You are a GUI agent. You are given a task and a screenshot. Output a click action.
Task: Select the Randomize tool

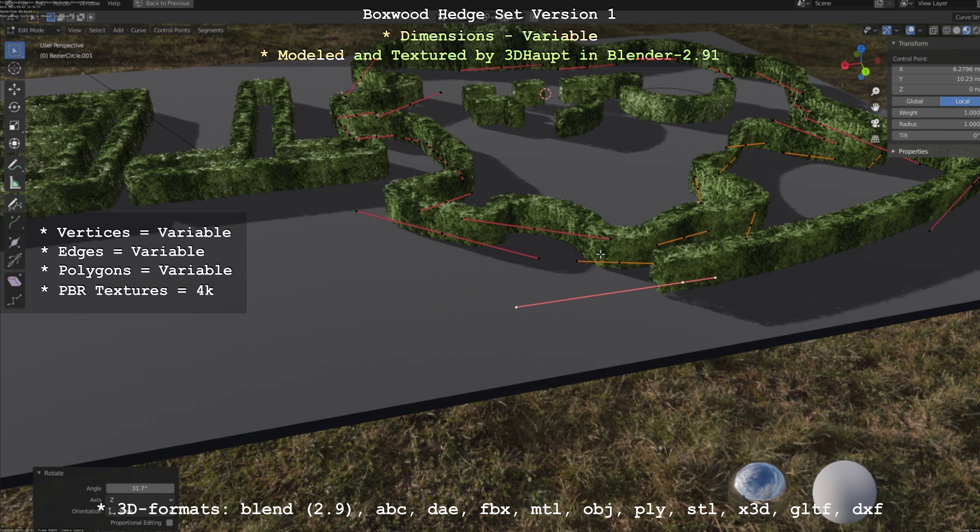(14, 300)
